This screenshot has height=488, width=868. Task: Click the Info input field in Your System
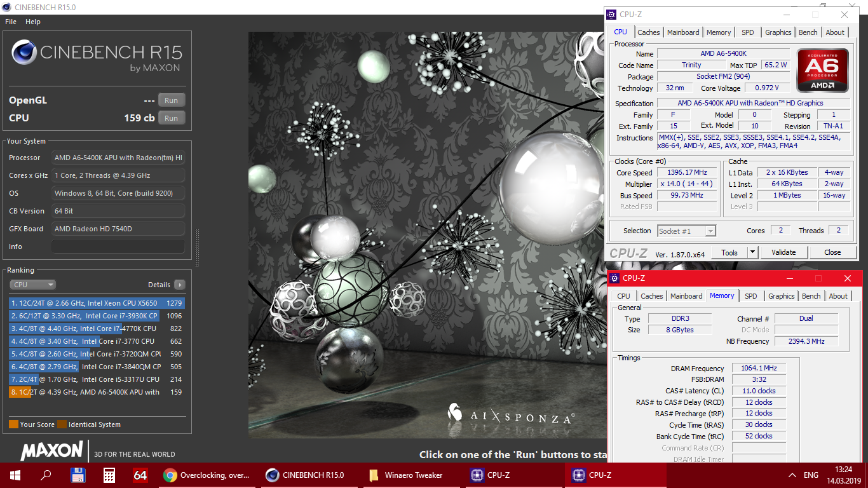[118, 247]
